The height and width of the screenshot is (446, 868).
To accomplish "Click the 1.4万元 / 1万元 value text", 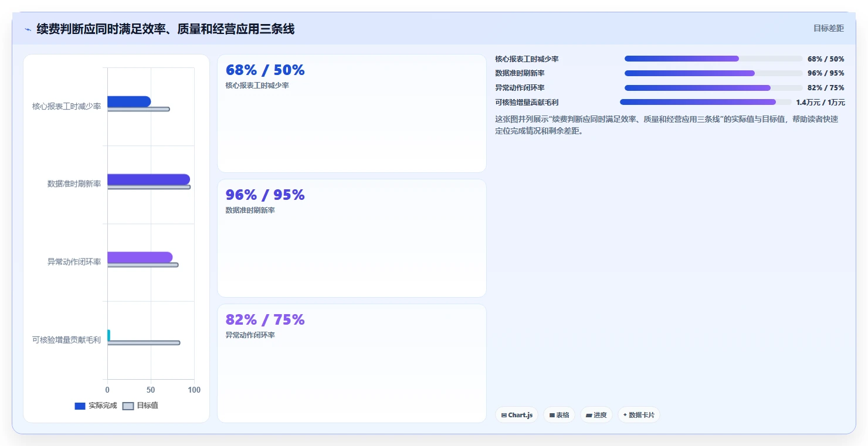I will (x=820, y=102).
